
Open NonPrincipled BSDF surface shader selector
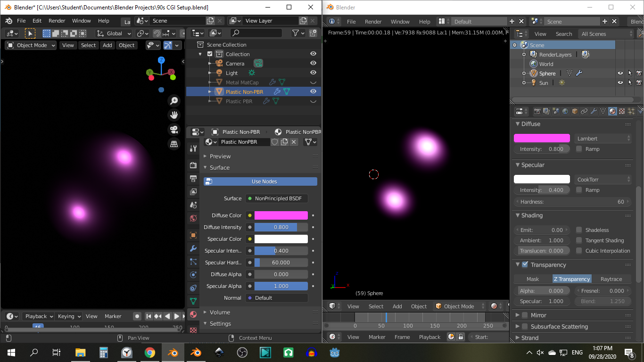click(276, 198)
